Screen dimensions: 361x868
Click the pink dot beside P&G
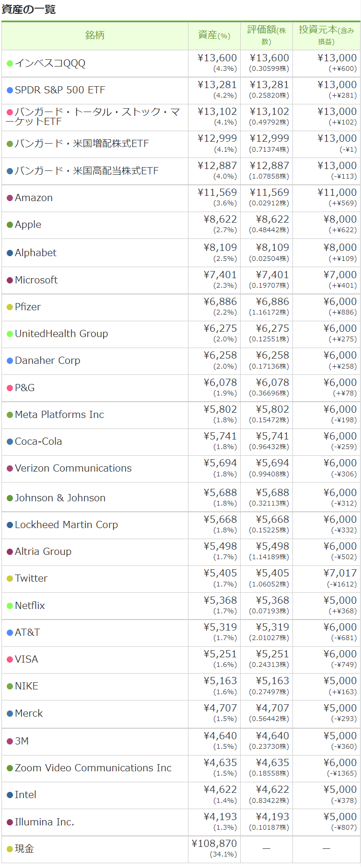[10, 388]
